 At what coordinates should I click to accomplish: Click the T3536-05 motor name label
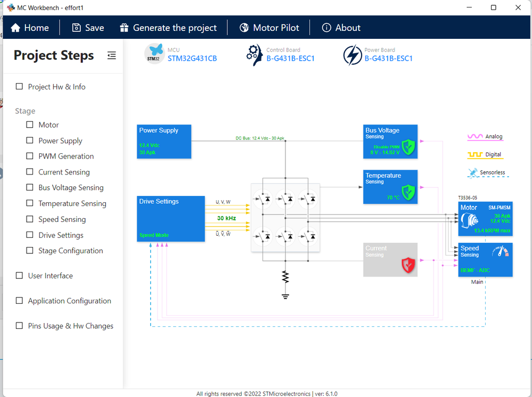(468, 197)
